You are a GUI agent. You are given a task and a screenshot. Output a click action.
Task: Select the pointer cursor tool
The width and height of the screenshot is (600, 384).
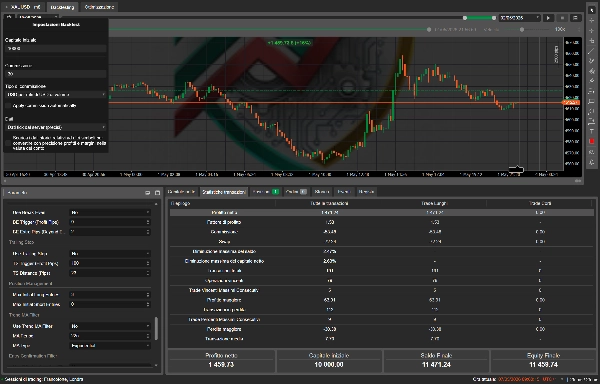tap(592, 10)
